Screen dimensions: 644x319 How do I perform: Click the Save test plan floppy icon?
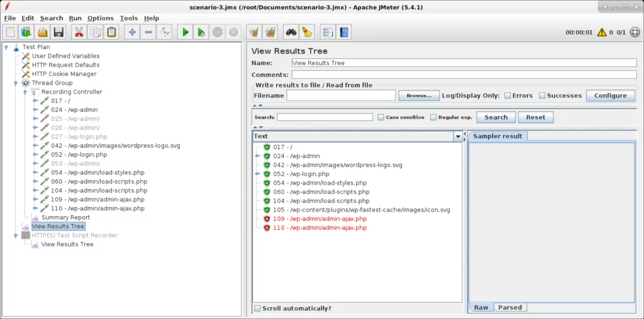[x=58, y=32]
